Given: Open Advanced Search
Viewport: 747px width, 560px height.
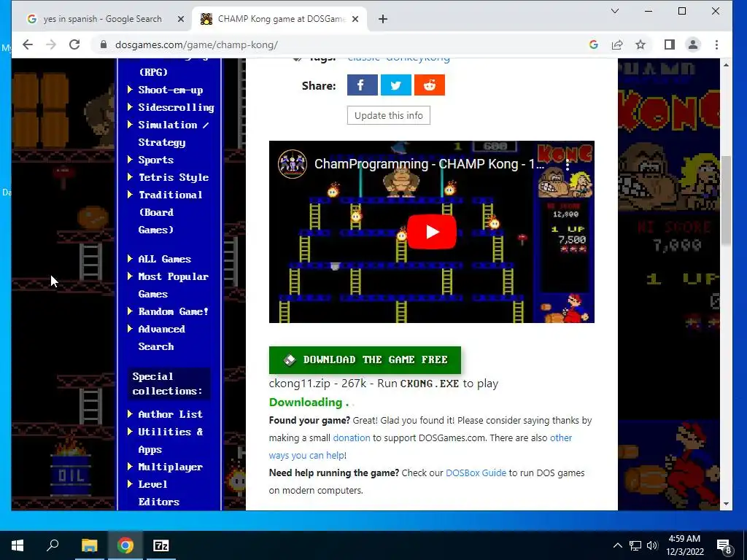Looking at the screenshot, I should point(161,338).
